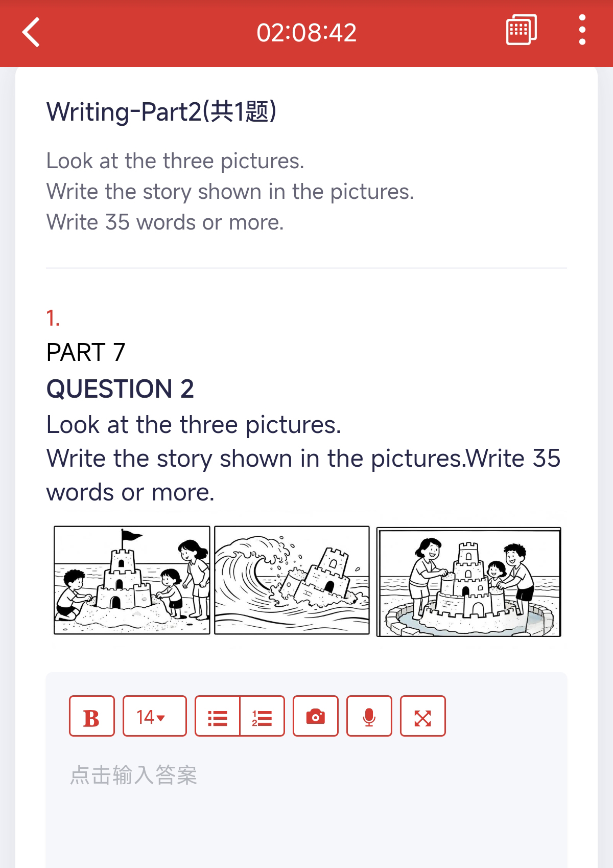Toggle bold text formatting

click(x=92, y=716)
